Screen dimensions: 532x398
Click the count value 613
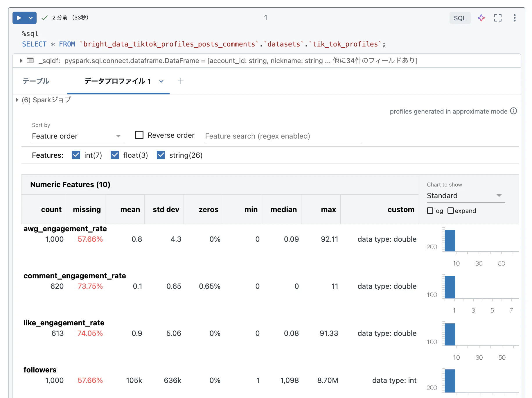(57, 334)
